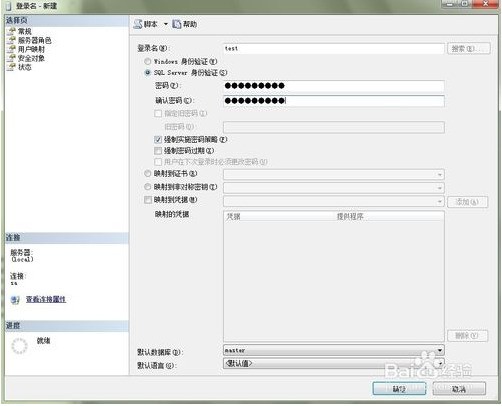Uncheck 强制实施密码策略 checkbox
The width and height of the screenshot is (502, 406).
(x=158, y=139)
